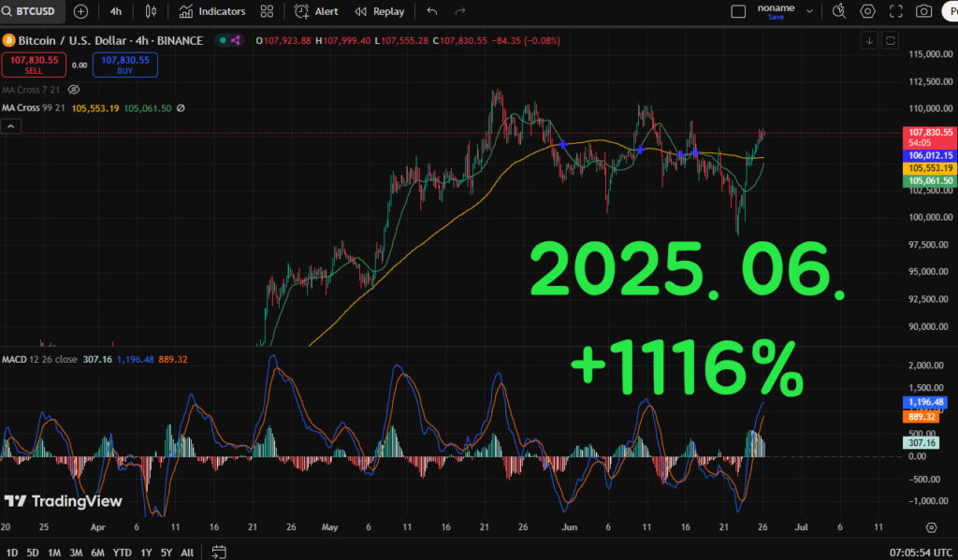Open indicator templates grid icon
This screenshot has height=560, width=958.
(x=267, y=11)
